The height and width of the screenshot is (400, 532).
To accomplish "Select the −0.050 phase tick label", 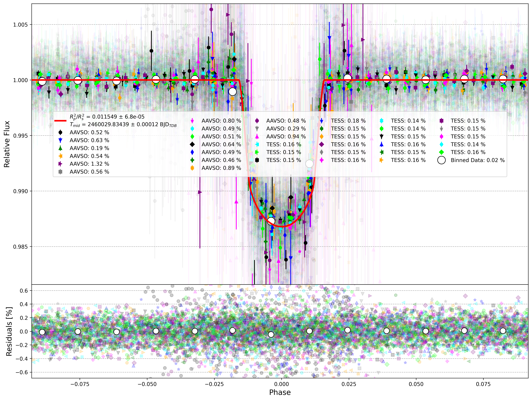I will pyautogui.click(x=147, y=384).
